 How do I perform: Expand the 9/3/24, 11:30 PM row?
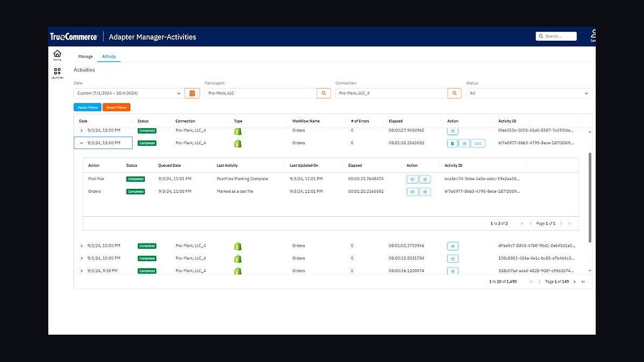pos(82,130)
